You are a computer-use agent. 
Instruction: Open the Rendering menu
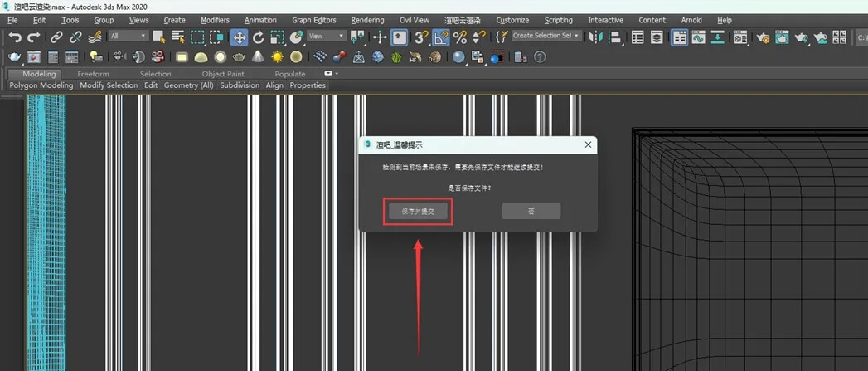click(367, 20)
